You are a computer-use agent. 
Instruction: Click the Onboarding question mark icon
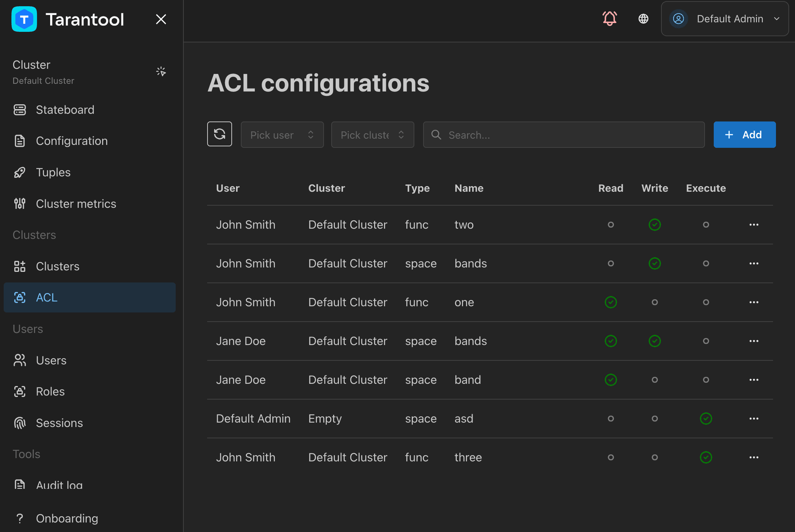20,518
